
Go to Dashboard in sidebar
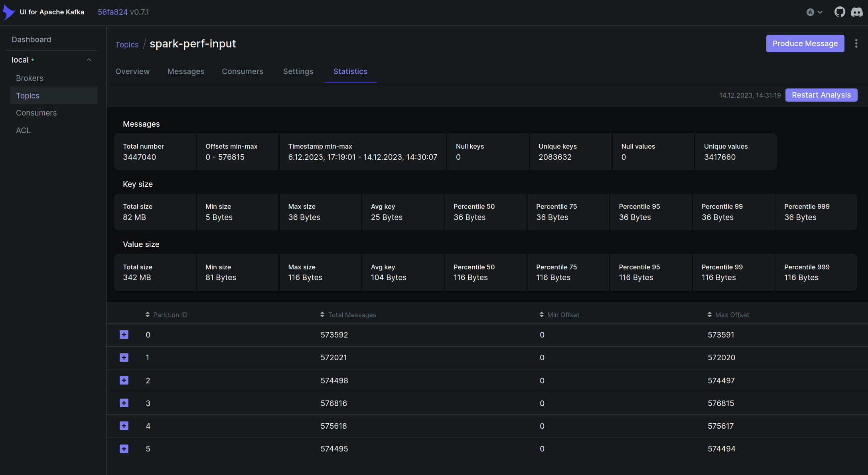pyautogui.click(x=32, y=39)
